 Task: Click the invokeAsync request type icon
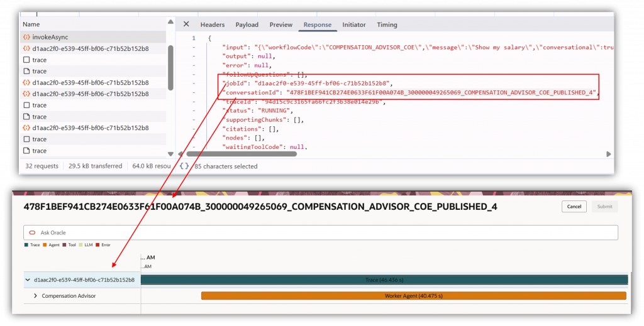[x=26, y=37]
